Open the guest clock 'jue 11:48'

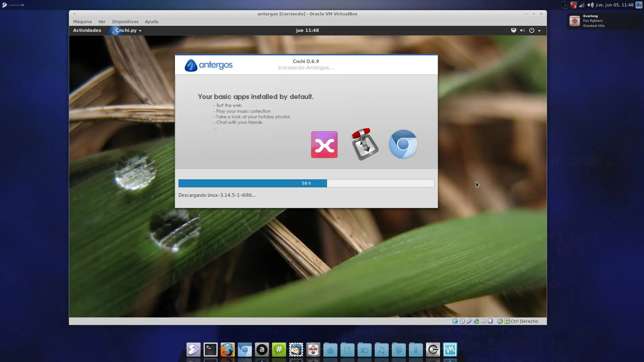[307, 30]
